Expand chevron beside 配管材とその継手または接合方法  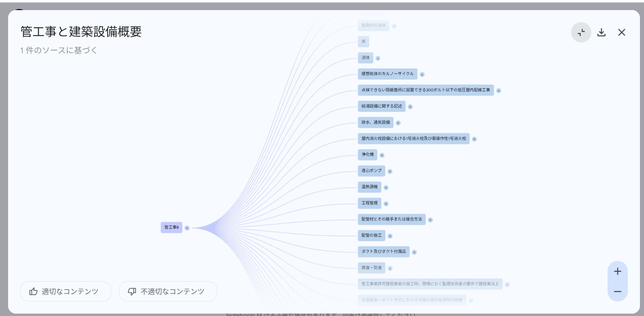tap(430, 220)
